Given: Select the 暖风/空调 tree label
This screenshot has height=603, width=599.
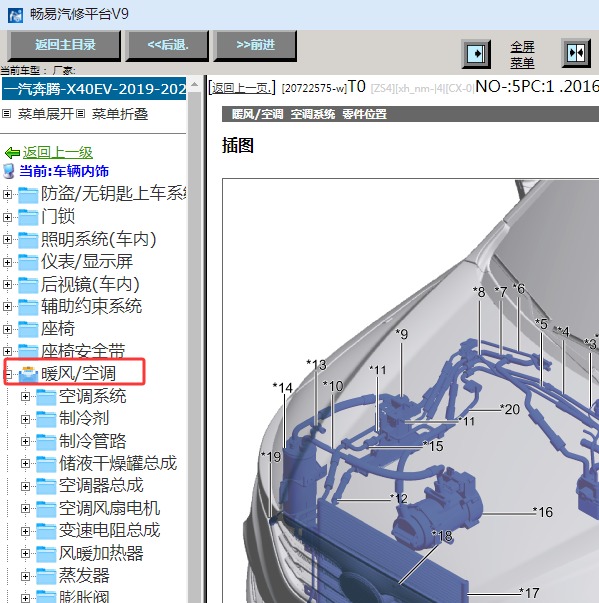Looking at the screenshot, I should pos(78,373).
